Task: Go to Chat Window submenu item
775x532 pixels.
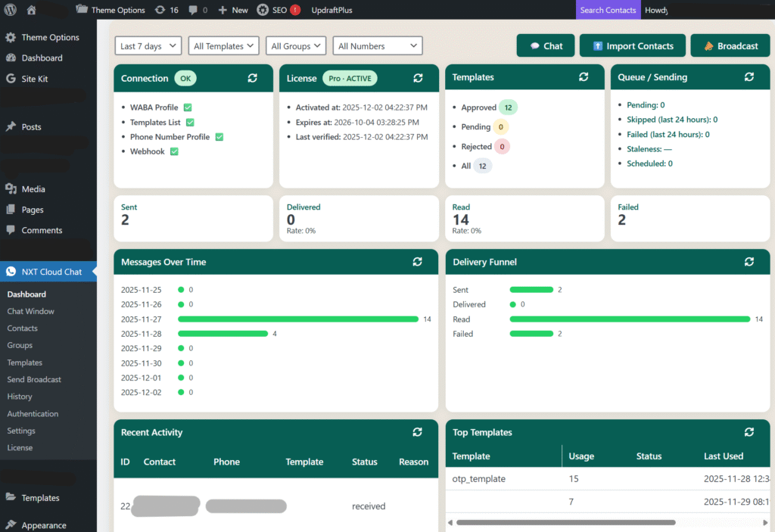Action: 30,311
